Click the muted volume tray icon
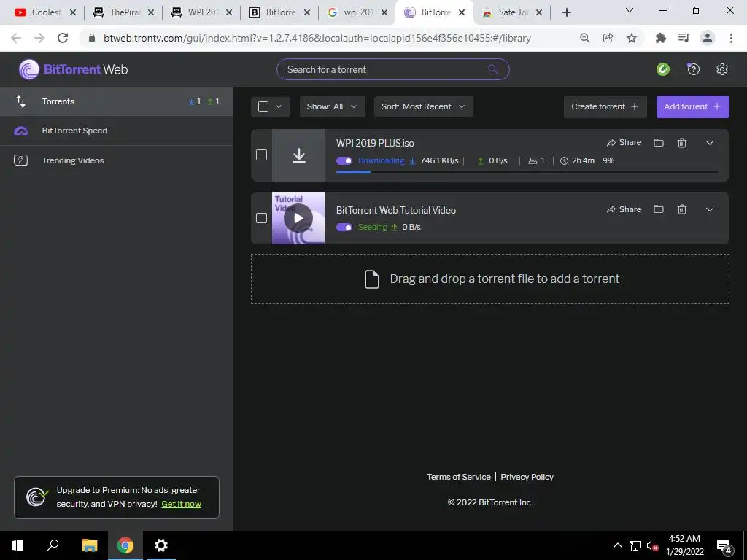The height and width of the screenshot is (560, 747). (x=652, y=545)
